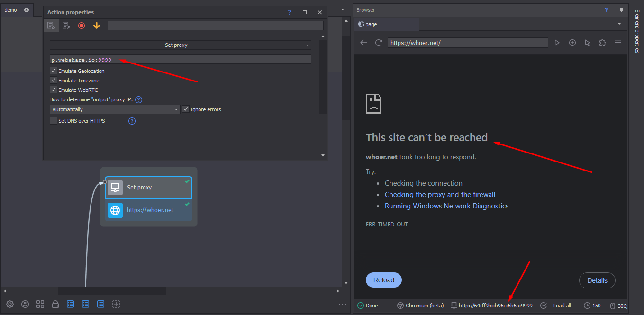Click the canvas horizontal scrollbar right arrow

tap(338, 291)
